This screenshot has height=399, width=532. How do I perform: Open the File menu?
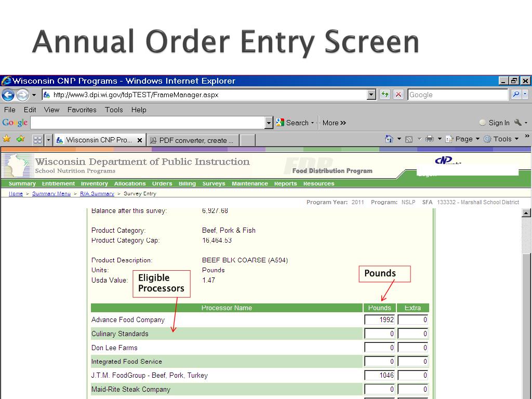9,110
